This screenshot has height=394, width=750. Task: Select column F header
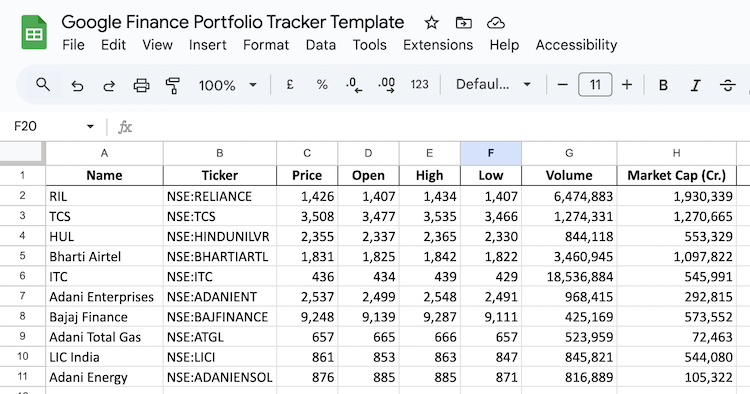(x=491, y=153)
